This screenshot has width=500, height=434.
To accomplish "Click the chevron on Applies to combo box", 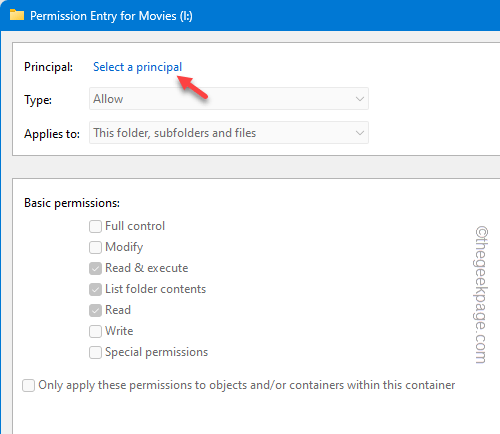I will click(359, 133).
